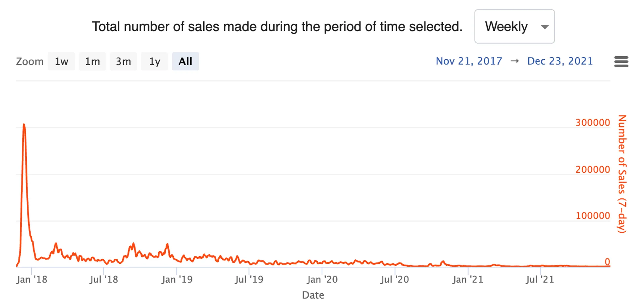644x307 pixels.
Task: Select the 1m zoom range
Action: pos(92,61)
